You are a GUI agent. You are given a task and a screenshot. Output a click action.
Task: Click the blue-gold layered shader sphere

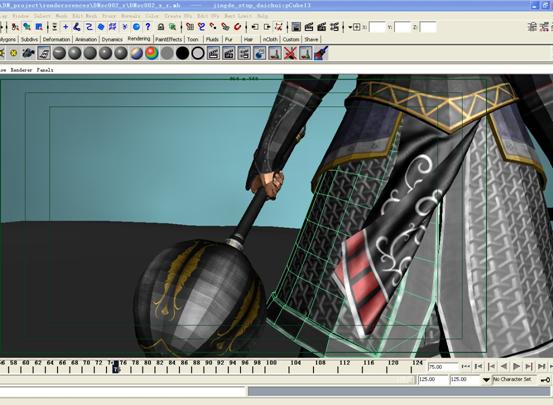pyautogui.click(x=136, y=53)
